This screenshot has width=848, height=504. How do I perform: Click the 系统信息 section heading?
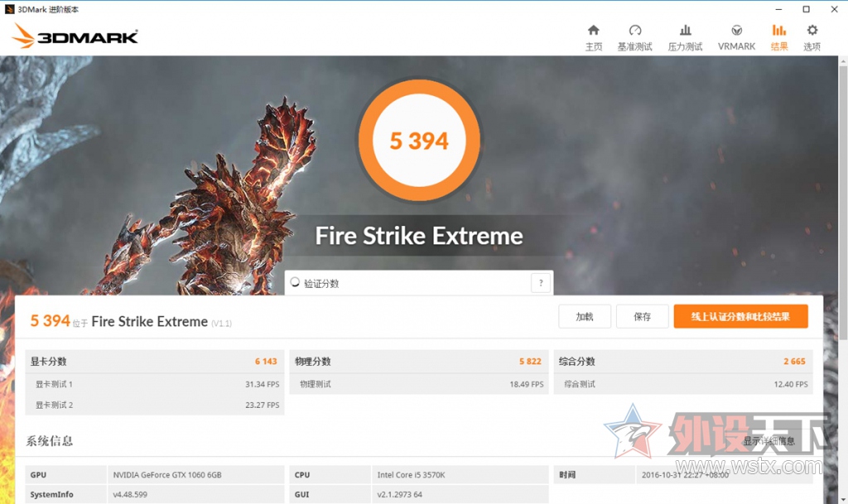point(49,441)
